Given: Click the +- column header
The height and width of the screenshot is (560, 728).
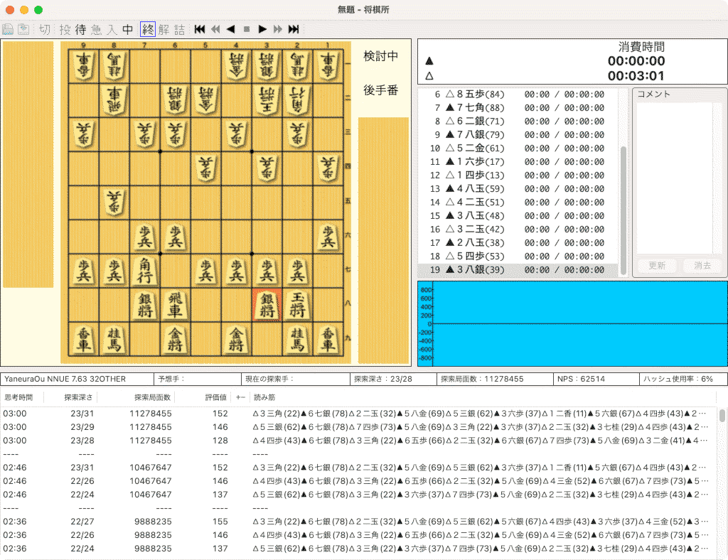Looking at the screenshot, I should coord(240,397).
